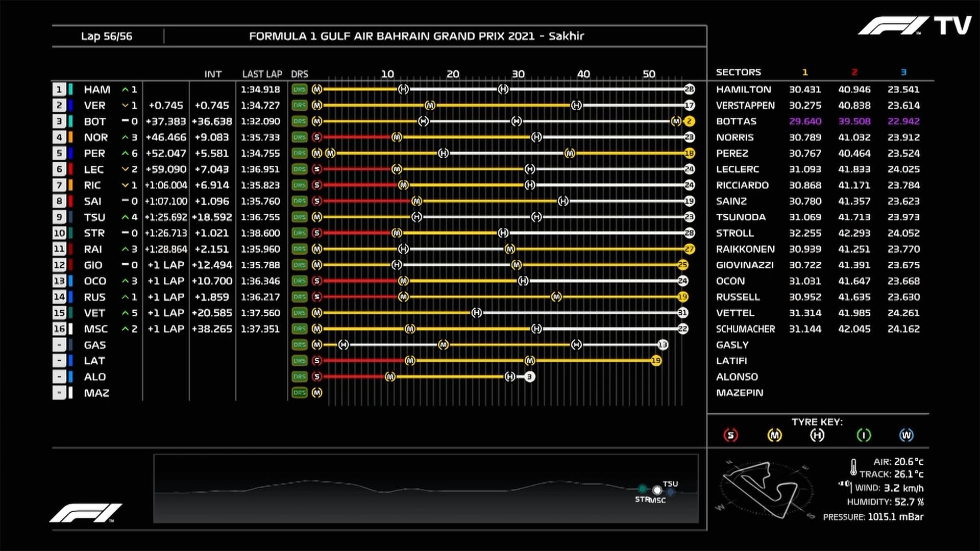Click the TYRE KEY label
Viewport: 980px width, 551px height.
817,422
